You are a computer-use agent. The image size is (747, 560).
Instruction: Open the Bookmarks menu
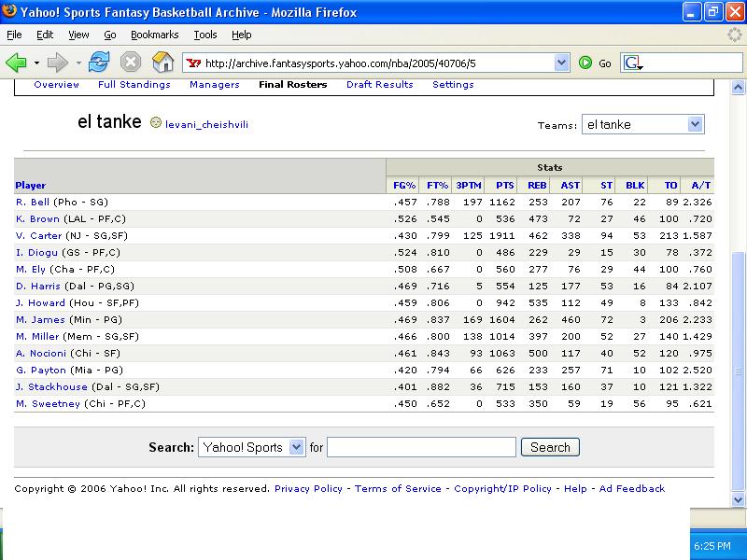(154, 35)
